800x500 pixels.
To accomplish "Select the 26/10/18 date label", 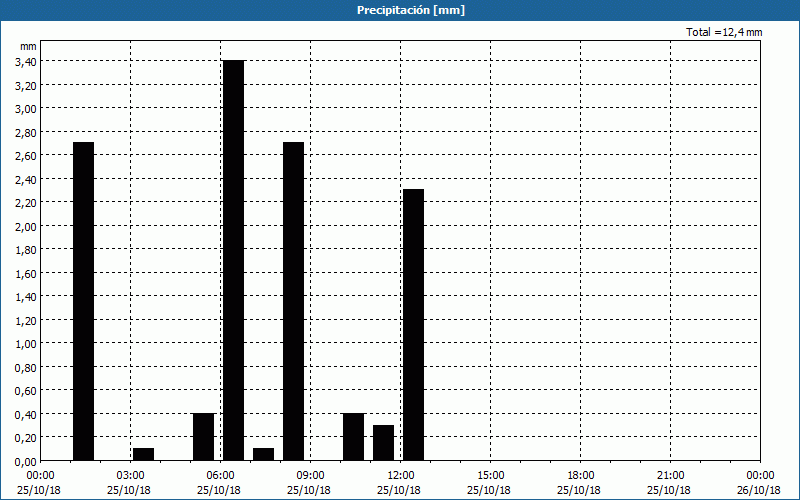I will point(759,490).
